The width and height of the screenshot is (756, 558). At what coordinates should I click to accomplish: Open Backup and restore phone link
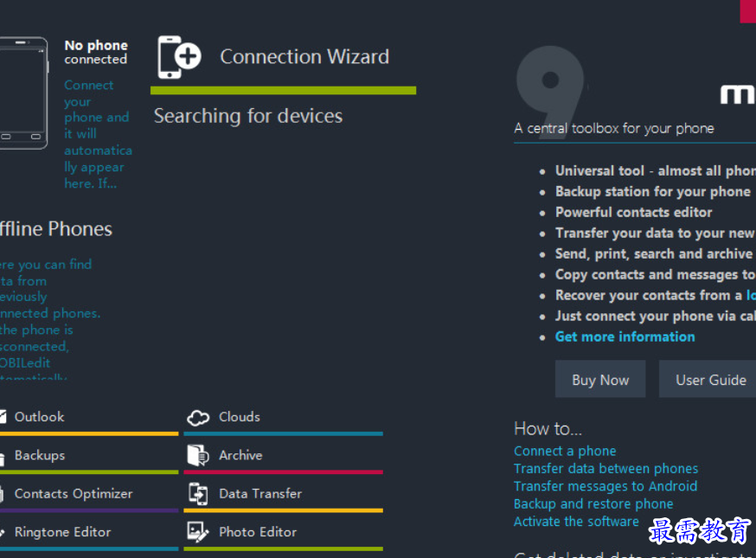pos(593,503)
